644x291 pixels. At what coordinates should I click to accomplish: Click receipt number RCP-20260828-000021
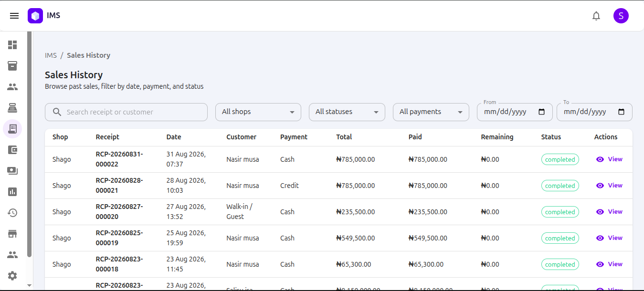click(x=119, y=186)
